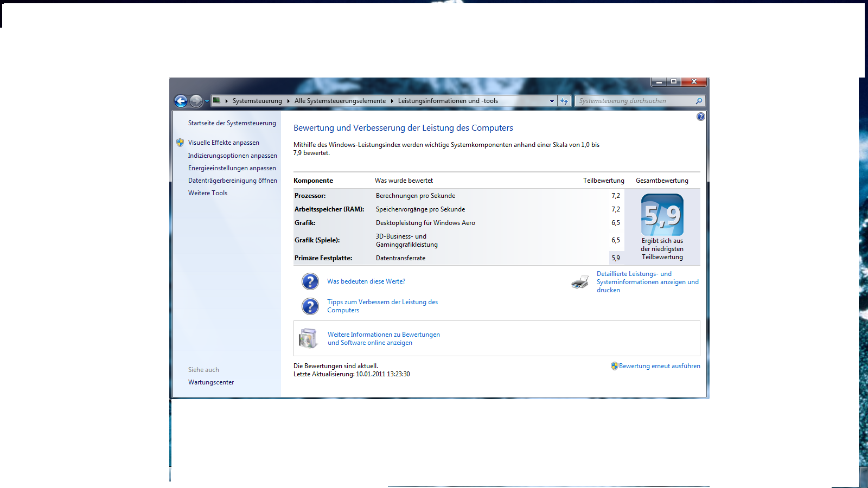Expand arrow before Systemsteuerung breadcrumb
The image size is (868, 488).
click(226, 101)
